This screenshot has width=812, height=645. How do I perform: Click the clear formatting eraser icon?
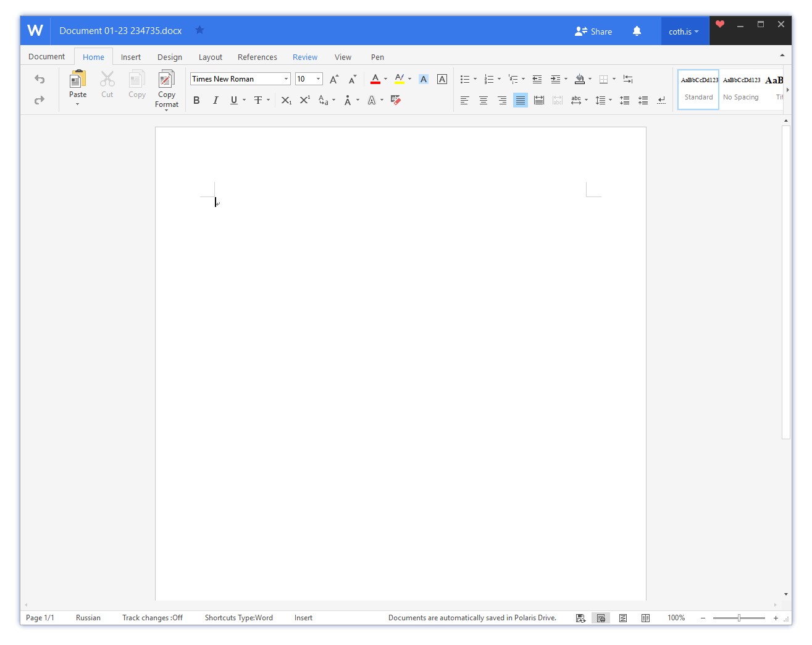click(396, 100)
